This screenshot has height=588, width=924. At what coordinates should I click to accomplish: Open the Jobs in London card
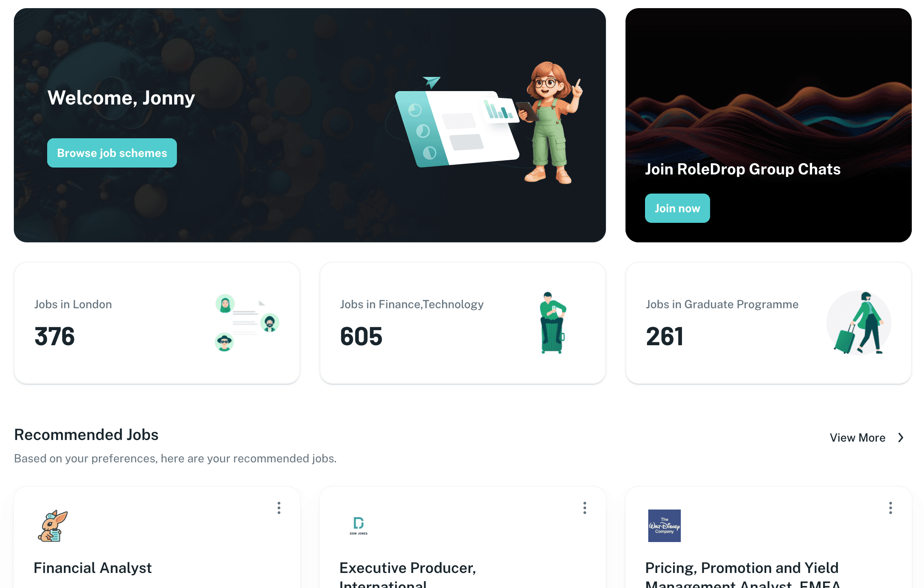pyautogui.click(x=157, y=323)
